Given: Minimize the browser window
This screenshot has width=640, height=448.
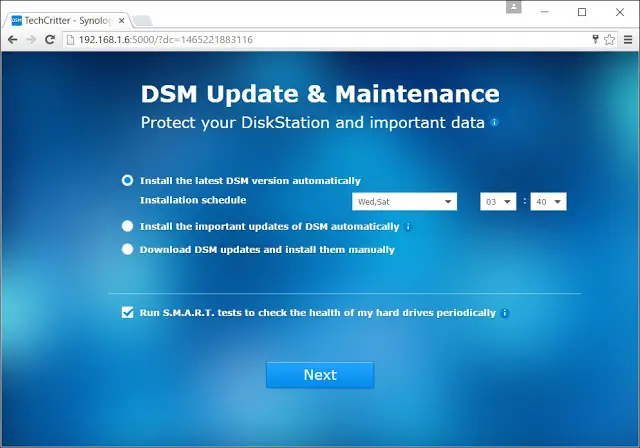Looking at the screenshot, I should click(x=544, y=12).
